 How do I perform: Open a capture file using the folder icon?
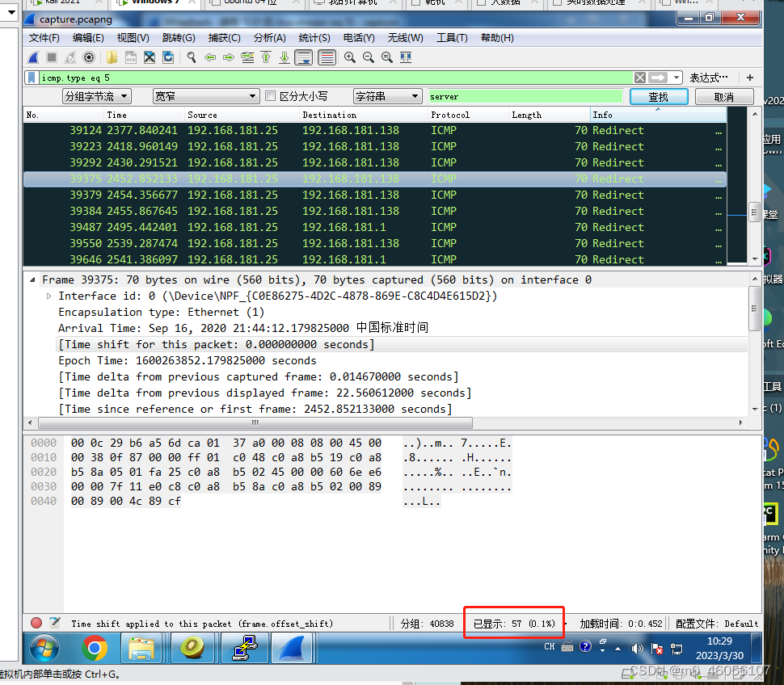(x=111, y=57)
